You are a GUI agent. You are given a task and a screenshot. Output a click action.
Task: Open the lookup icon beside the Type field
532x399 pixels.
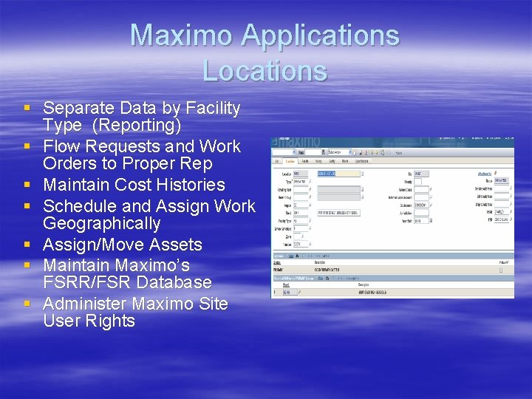click(310, 181)
